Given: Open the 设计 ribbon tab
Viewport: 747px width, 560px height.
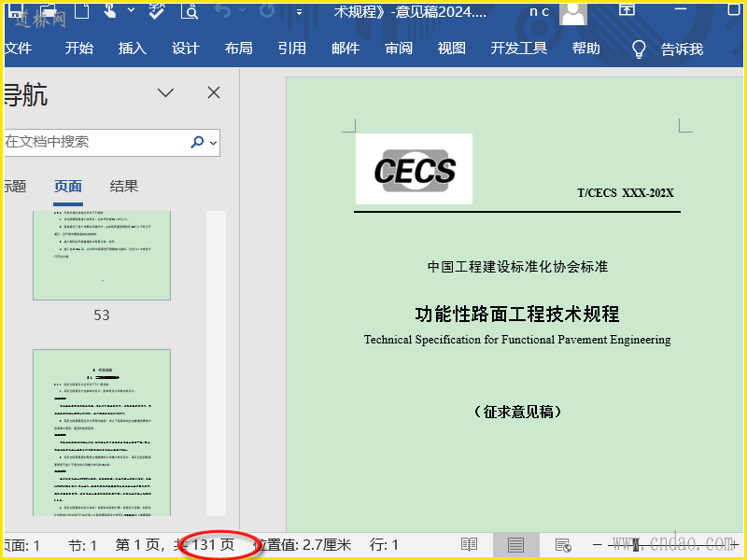Looking at the screenshot, I should coord(186,49).
